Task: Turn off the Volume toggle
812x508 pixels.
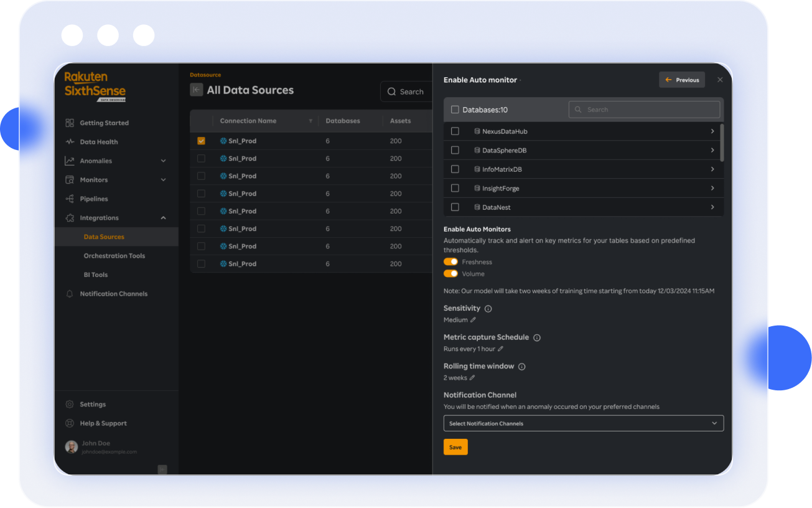Action: 450,274
